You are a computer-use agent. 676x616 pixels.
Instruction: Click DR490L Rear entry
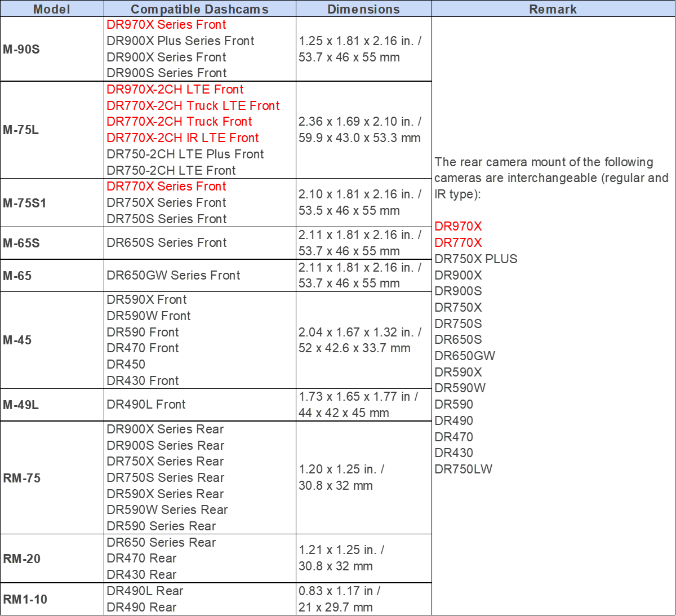pos(145,591)
